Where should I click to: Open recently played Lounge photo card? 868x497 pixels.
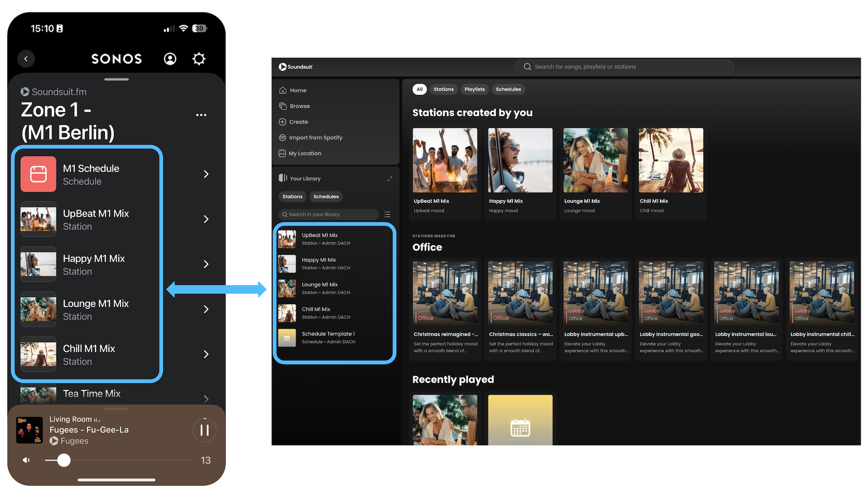(x=445, y=420)
